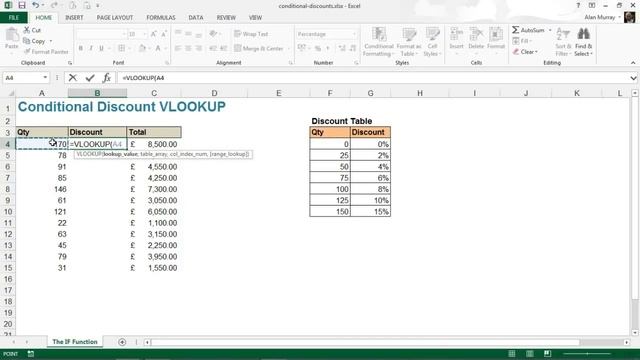Click the zoom slider in status bar
640x360 pixels.
click(588, 353)
